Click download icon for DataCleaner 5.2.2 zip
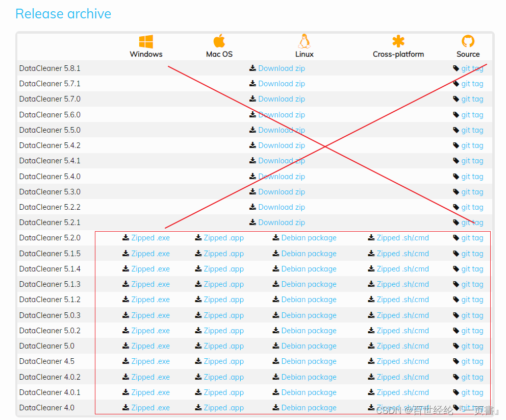 point(252,207)
